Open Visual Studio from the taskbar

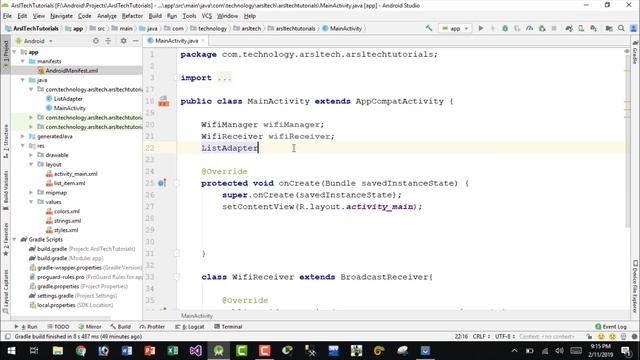(x=196, y=351)
